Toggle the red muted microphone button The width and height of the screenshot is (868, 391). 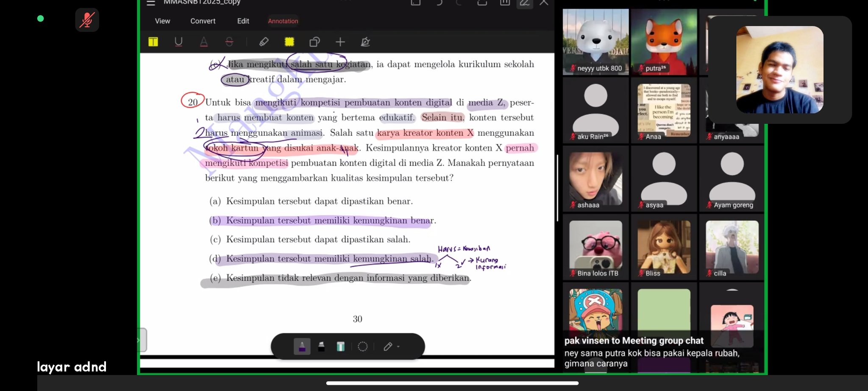click(87, 20)
